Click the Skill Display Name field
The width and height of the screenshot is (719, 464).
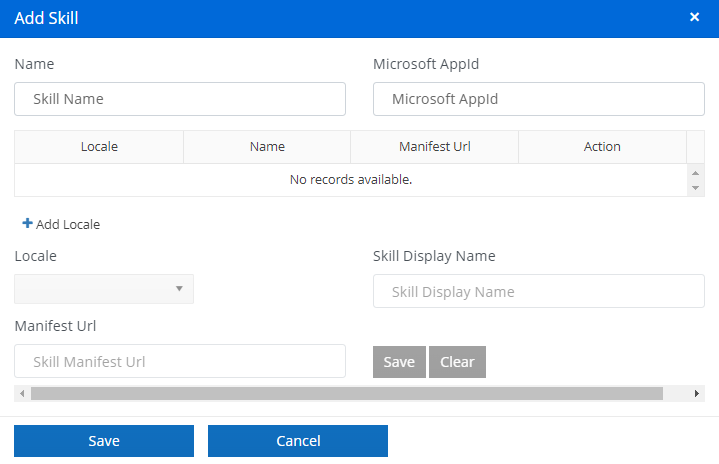538,292
